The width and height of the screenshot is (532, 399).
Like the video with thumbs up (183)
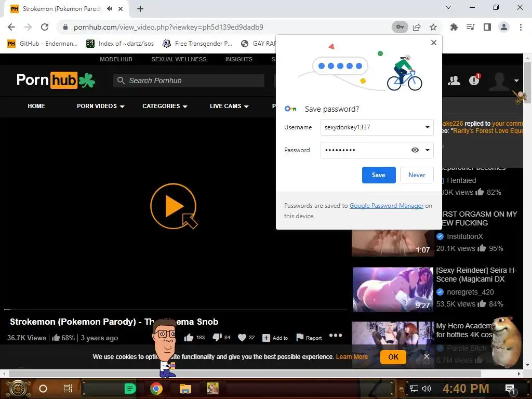pos(189,338)
